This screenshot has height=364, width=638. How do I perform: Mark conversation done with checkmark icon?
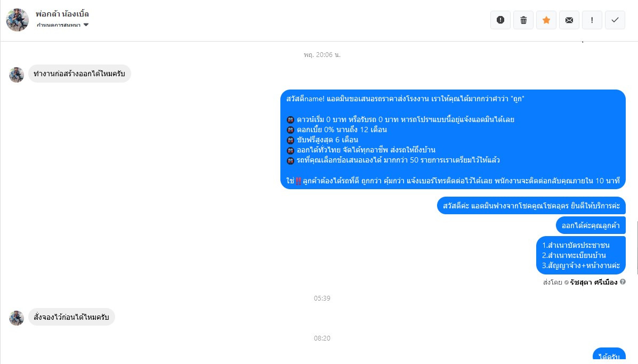pos(615,20)
